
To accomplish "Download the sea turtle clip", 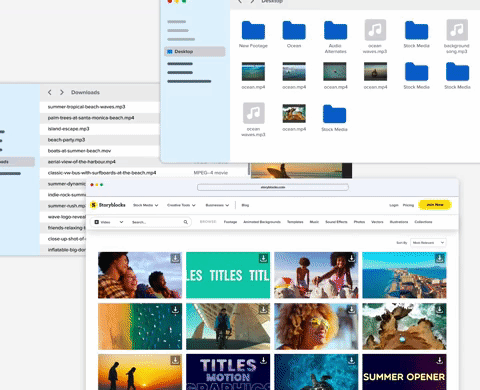I will pyautogui.click(x=351, y=360).
